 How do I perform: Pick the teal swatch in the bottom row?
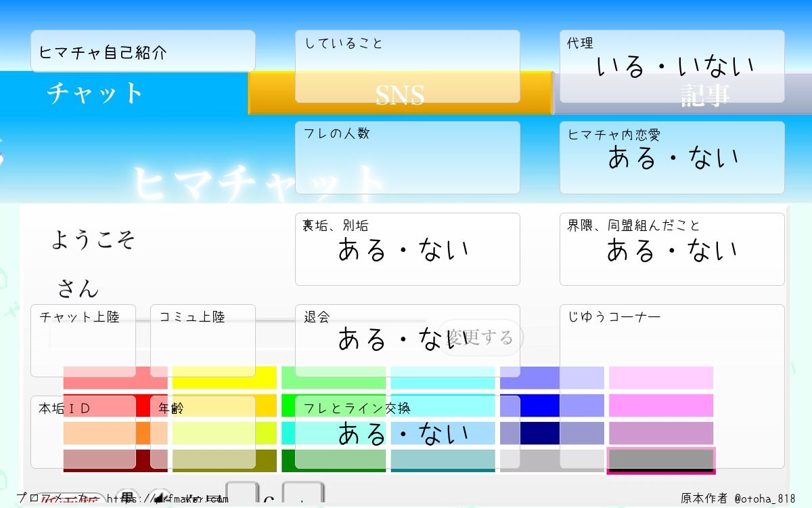tap(443, 461)
